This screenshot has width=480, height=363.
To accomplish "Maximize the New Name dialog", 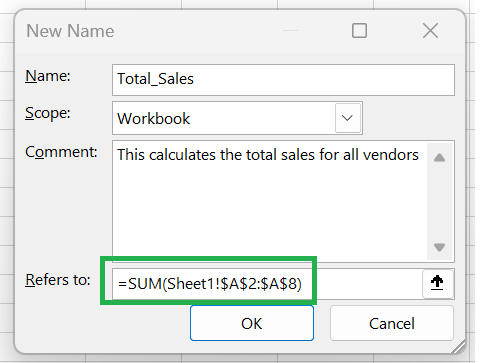I will coord(359,31).
